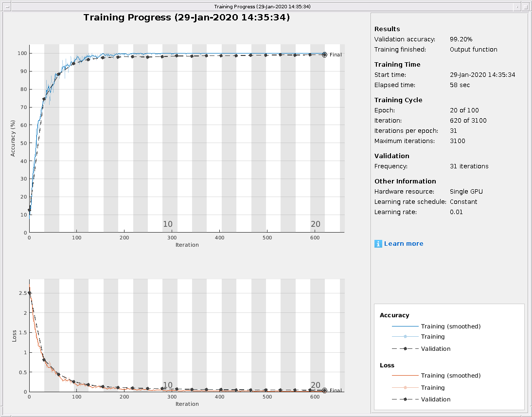Click the Training Time section heading

[x=397, y=65]
